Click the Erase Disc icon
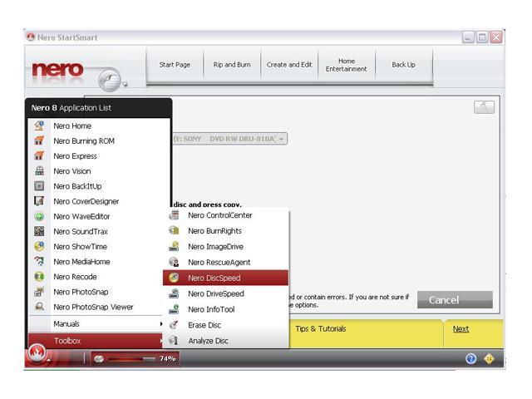 pos(174,325)
